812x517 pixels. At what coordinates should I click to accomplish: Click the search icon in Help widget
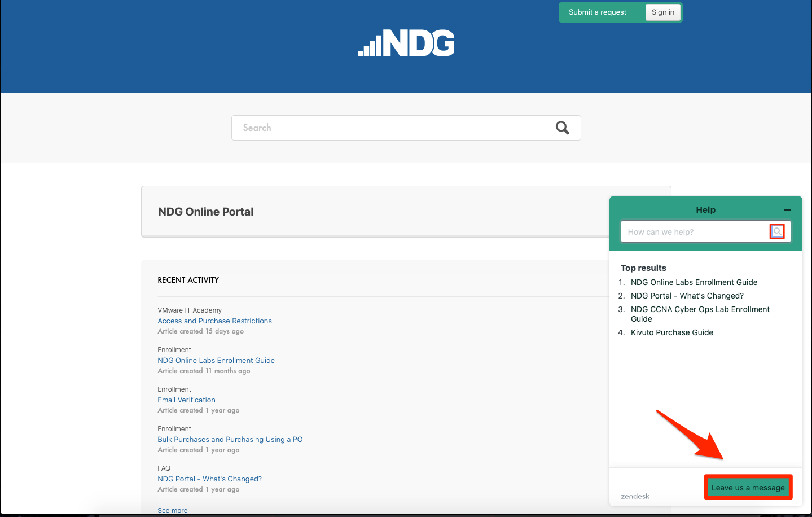click(x=778, y=231)
